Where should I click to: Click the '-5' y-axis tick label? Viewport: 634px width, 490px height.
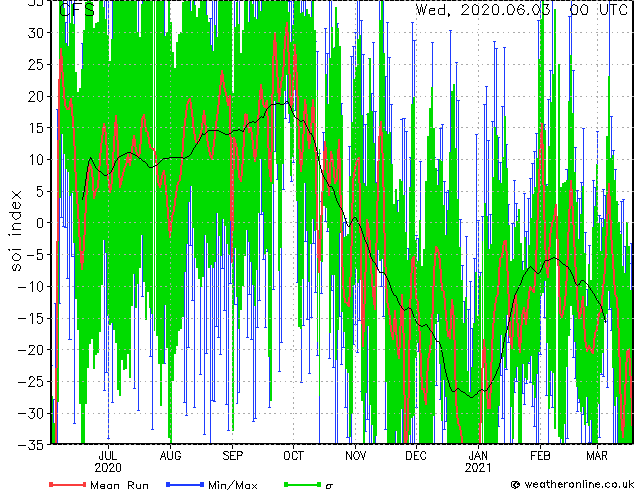35,255
